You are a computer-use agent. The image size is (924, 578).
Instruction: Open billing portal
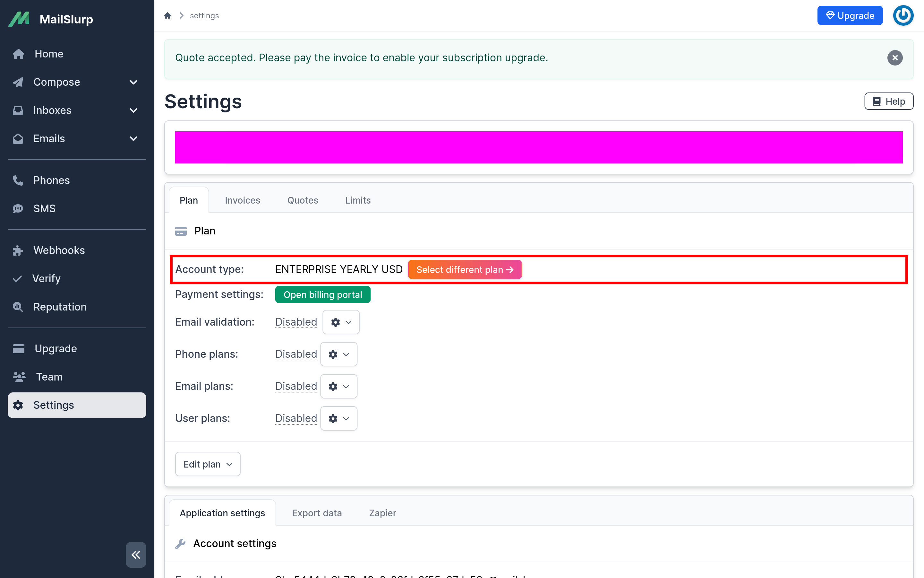pos(323,295)
